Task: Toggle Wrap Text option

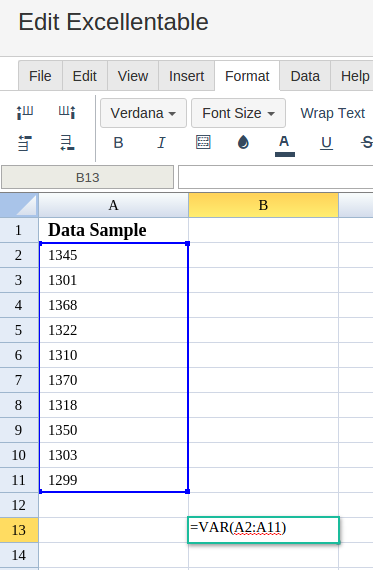Action: (x=332, y=113)
